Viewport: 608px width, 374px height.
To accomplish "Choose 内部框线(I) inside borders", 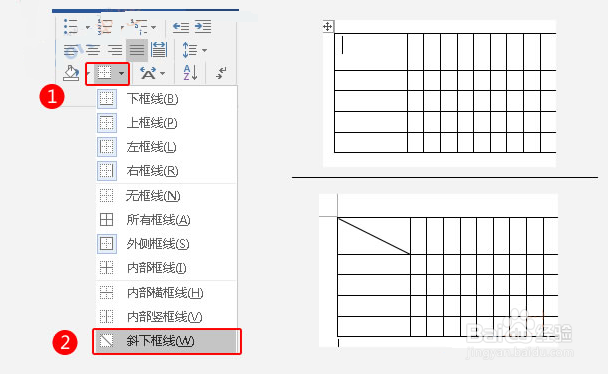I will [167, 268].
